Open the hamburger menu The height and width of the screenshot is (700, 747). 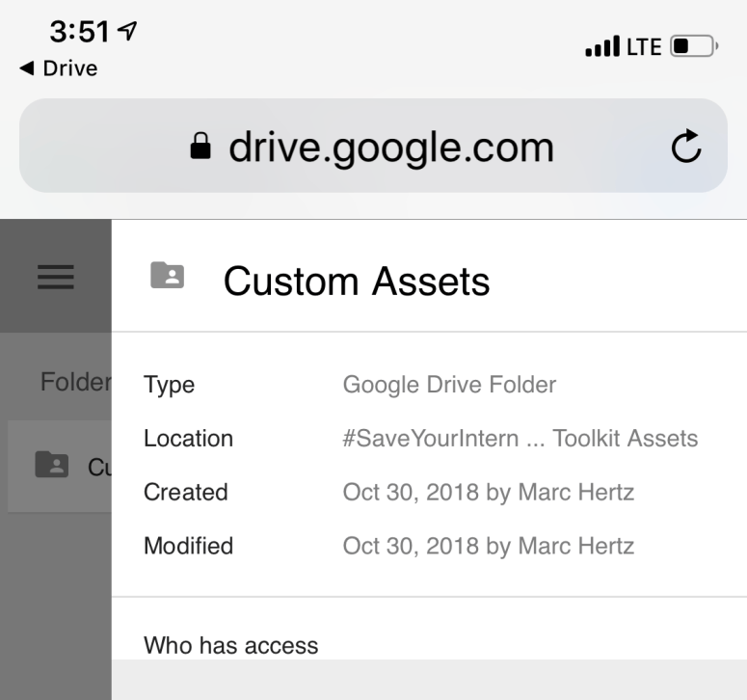pyautogui.click(x=56, y=277)
